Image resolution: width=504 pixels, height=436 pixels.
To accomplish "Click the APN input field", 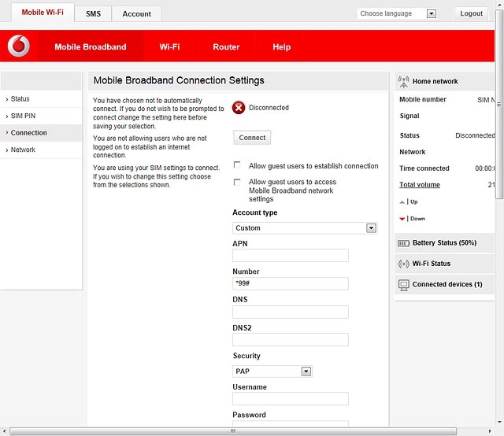I will 291,256.
